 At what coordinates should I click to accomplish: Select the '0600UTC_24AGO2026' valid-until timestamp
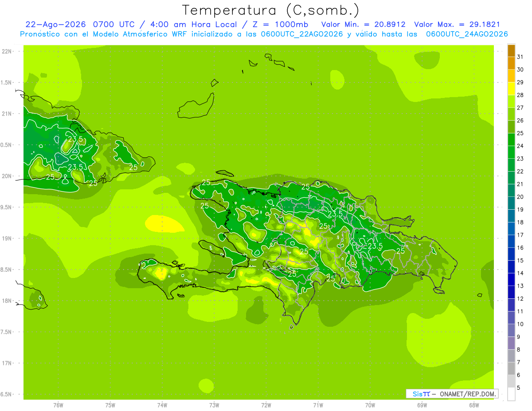(x=467, y=34)
